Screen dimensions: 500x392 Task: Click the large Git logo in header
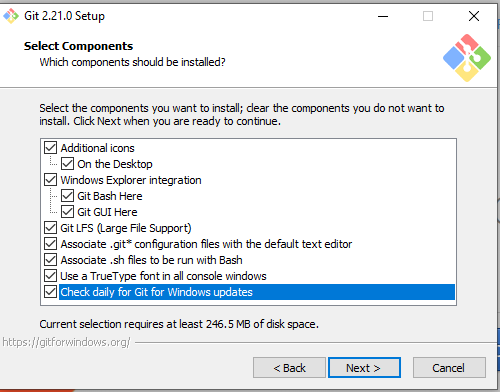(x=467, y=58)
